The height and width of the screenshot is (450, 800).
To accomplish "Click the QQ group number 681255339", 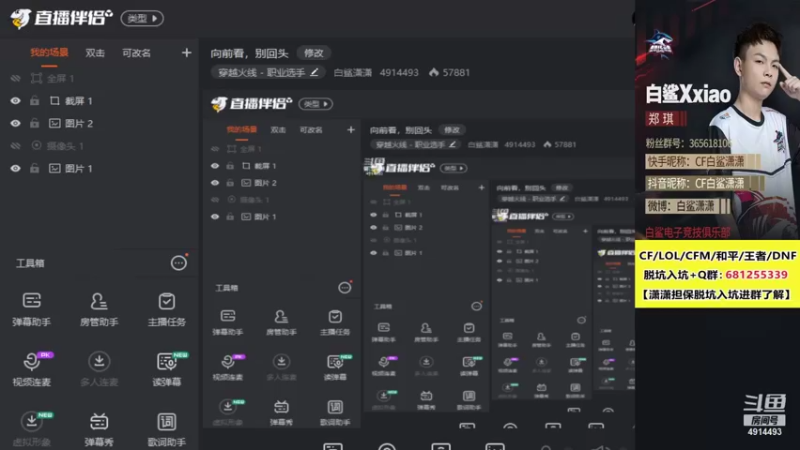I will pos(756,275).
